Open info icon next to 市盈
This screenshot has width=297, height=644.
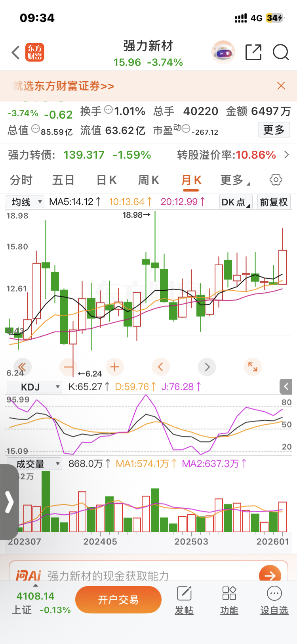[x=186, y=128]
